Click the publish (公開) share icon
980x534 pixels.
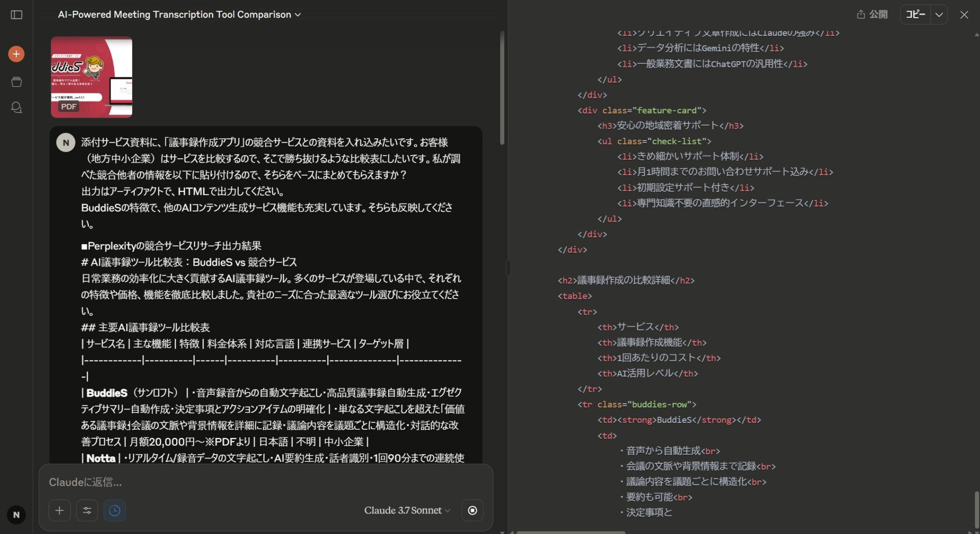click(872, 14)
